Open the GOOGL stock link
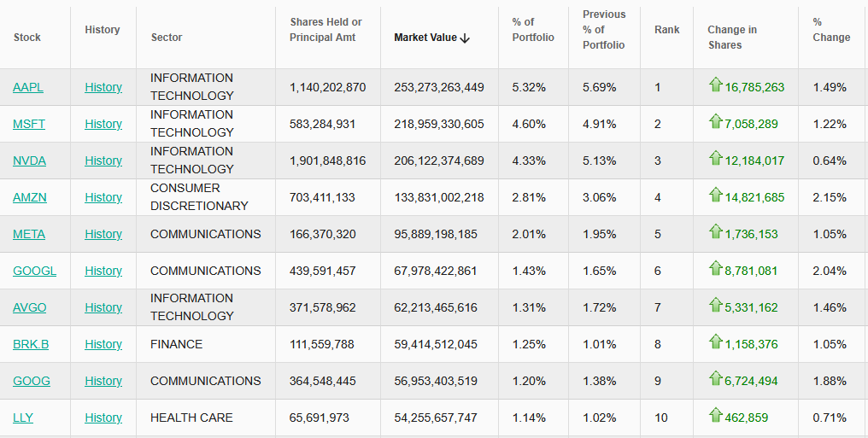Viewport: 868px width, 438px height. (x=34, y=271)
